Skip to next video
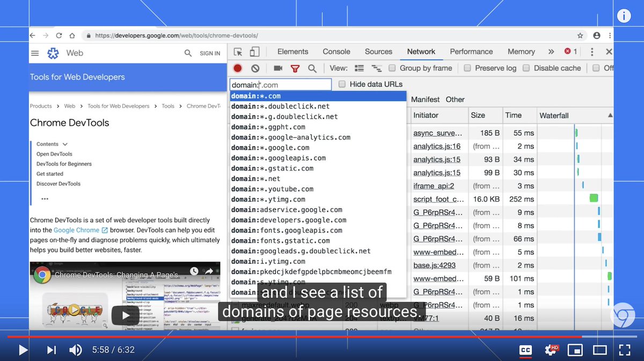 coord(52,350)
